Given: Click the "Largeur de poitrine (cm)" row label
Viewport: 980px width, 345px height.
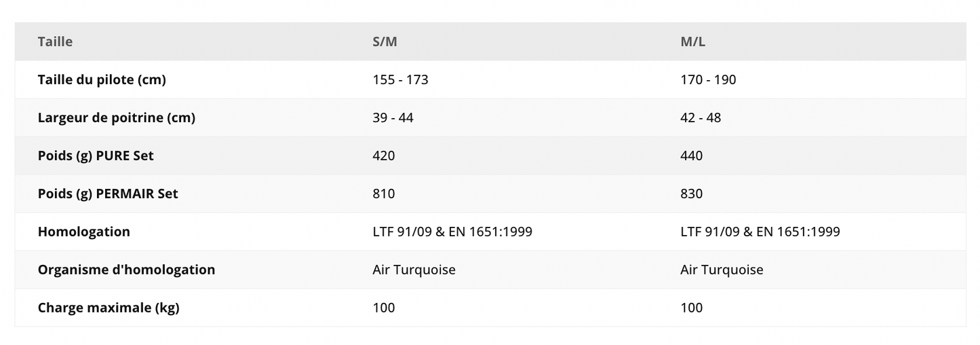Looking at the screenshot, I should tap(117, 117).
